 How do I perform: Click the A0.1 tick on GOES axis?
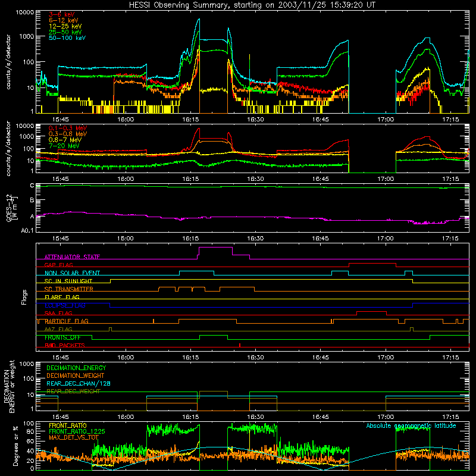click(27, 231)
